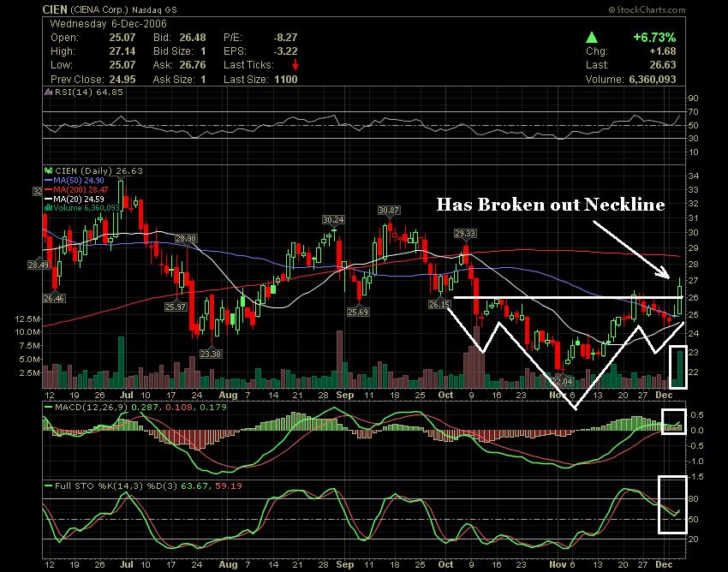This screenshot has width=728, height=572.
Task: Click the CIEN ticker symbol in the title
Action: click(55, 9)
